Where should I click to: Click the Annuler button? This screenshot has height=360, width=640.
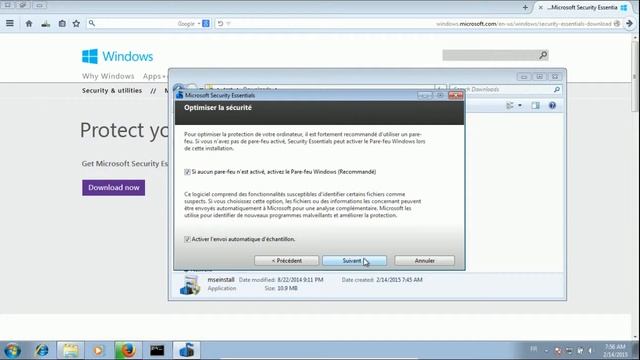(x=424, y=260)
